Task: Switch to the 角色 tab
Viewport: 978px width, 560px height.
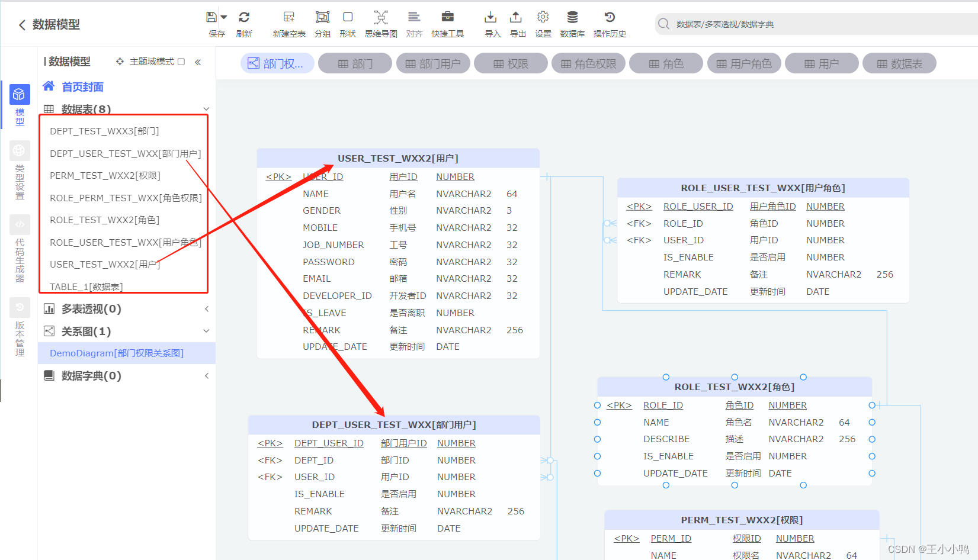Action: pos(666,63)
